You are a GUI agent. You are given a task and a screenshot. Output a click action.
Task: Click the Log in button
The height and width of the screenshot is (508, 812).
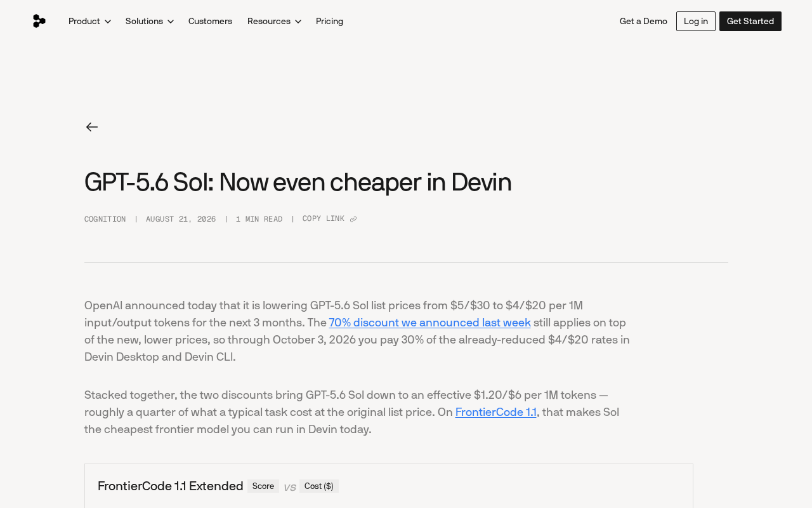point(696,21)
